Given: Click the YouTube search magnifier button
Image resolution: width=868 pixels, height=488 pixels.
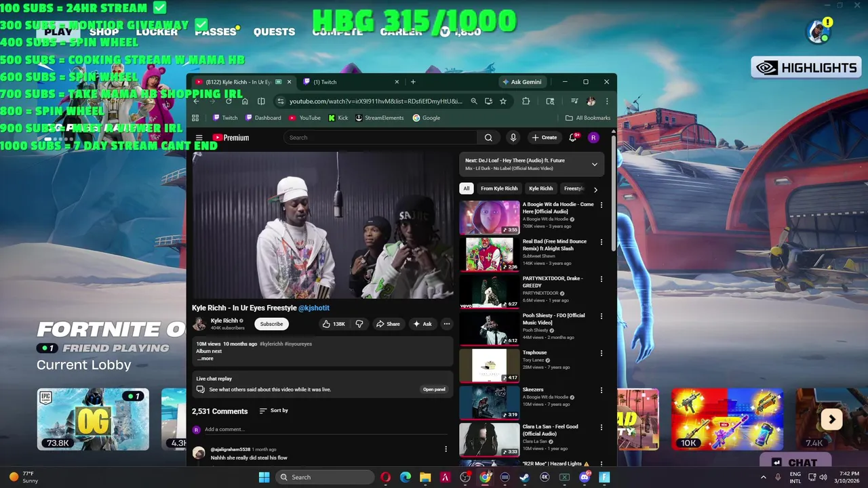Looking at the screenshot, I should coord(488,138).
